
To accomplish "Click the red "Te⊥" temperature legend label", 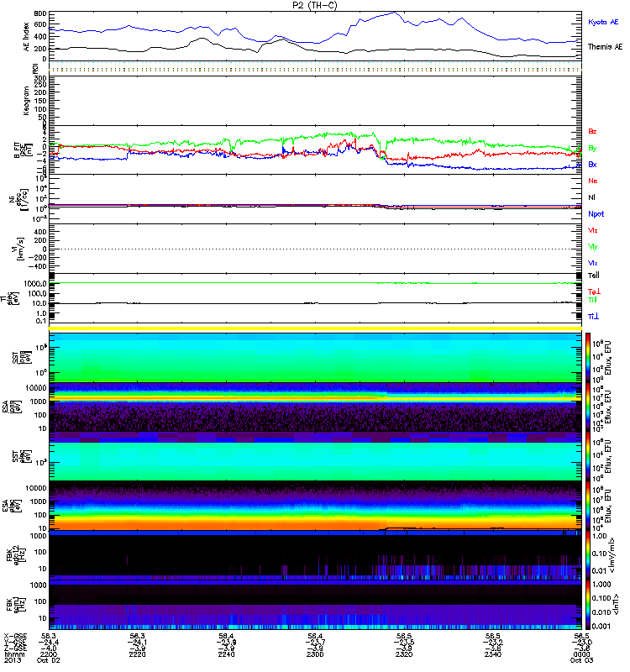I will (594, 291).
